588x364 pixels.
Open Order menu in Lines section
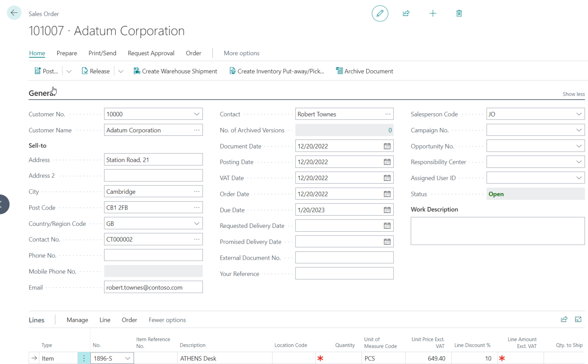point(129,320)
